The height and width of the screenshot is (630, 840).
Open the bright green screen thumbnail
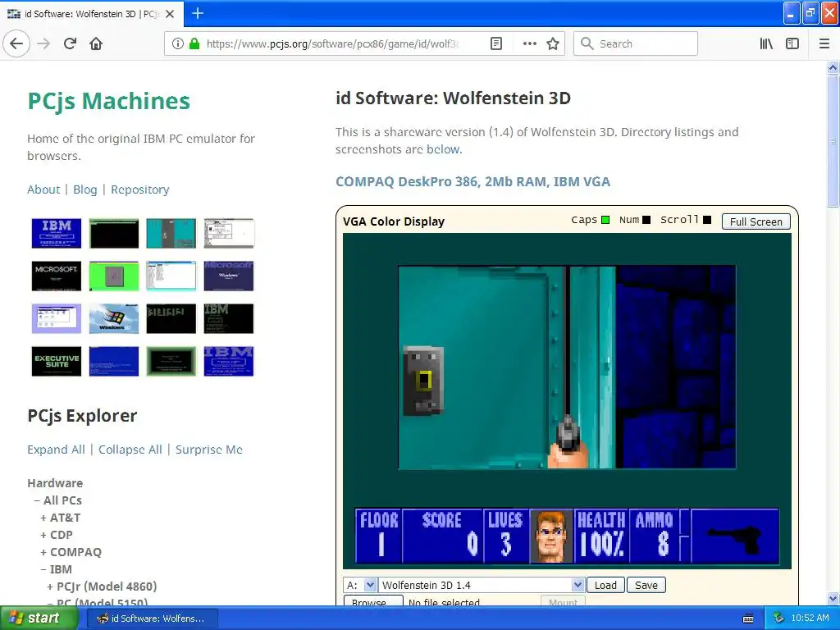click(113, 276)
